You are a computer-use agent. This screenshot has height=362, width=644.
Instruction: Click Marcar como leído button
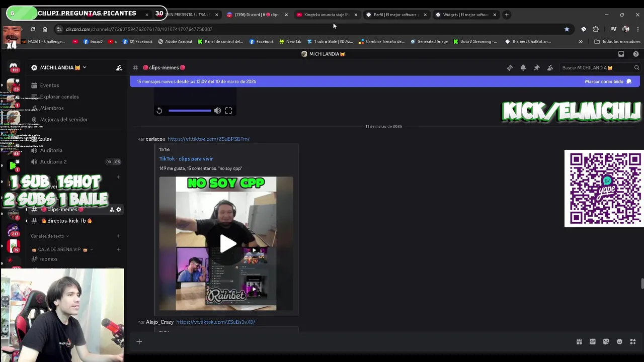pyautogui.click(x=608, y=81)
